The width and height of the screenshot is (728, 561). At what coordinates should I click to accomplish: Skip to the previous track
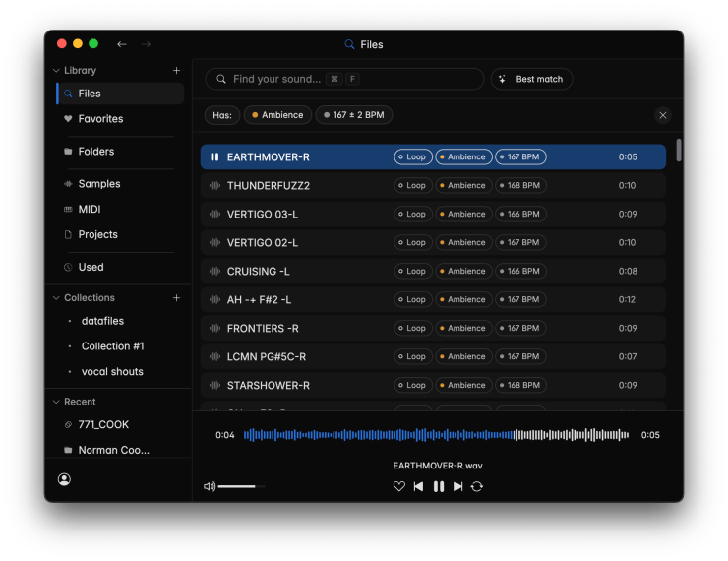(x=418, y=486)
